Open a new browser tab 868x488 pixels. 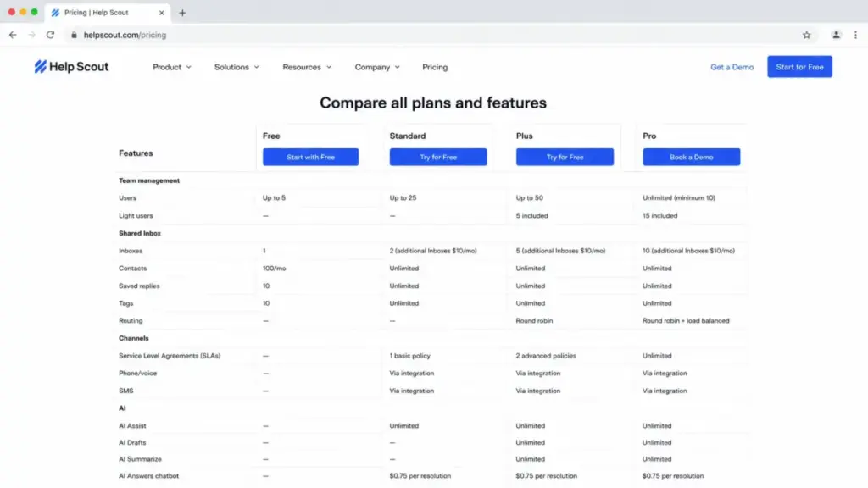click(182, 13)
